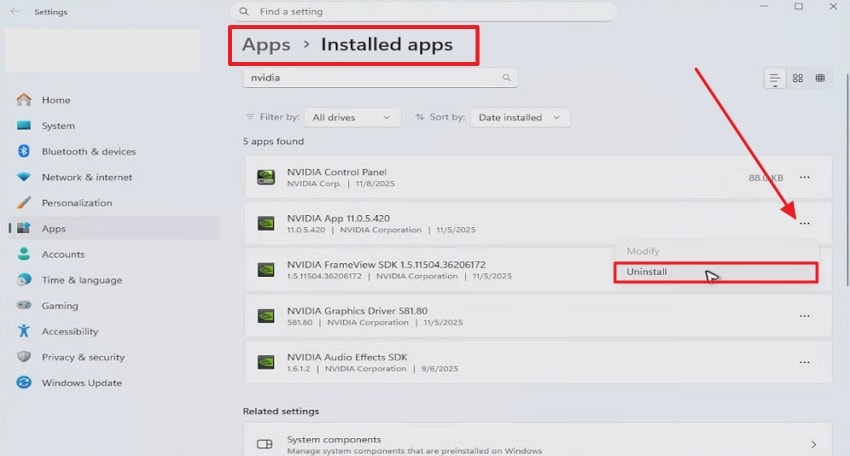This screenshot has height=456, width=850.
Task: Open the Sort by Date installed dropdown
Action: coord(520,118)
